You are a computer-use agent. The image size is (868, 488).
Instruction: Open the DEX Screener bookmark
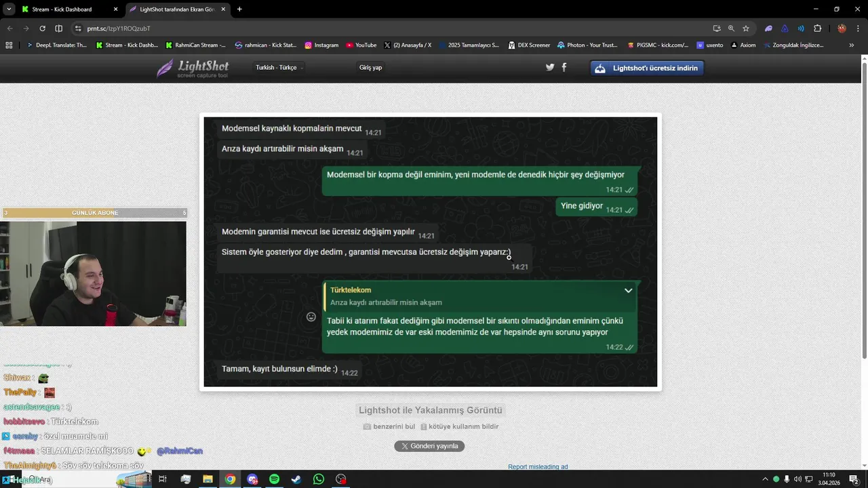tap(529, 45)
